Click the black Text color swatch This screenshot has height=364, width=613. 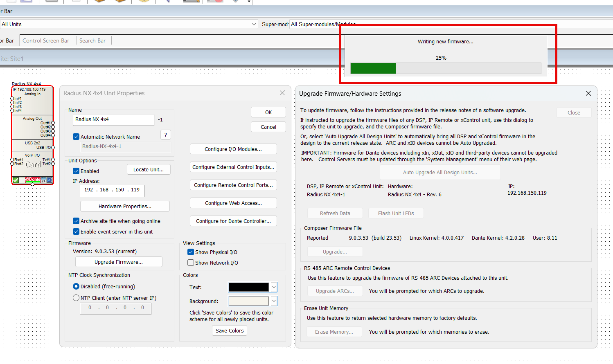point(249,287)
